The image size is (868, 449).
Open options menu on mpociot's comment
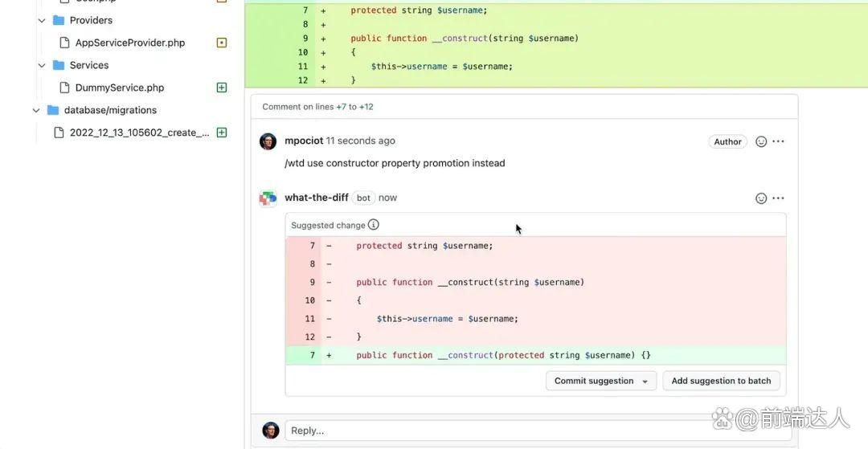[778, 141]
